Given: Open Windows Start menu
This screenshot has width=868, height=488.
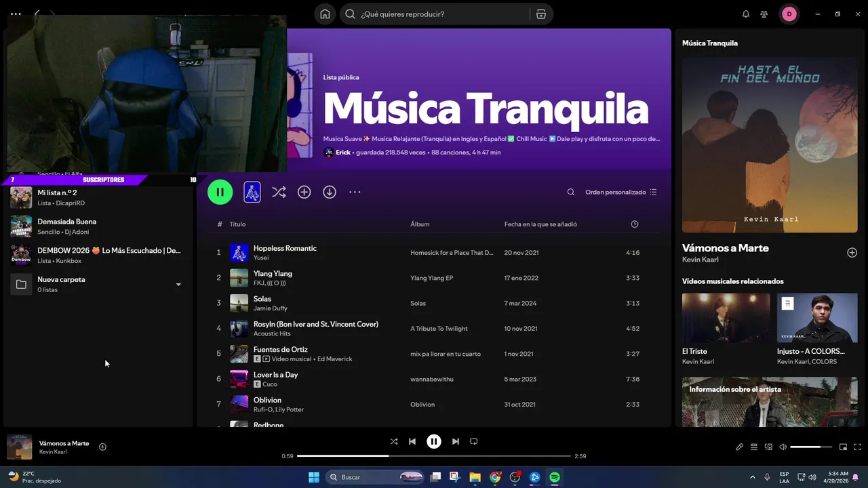Looking at the screenshot, I should pyautogui.click(x=314, y=477).
